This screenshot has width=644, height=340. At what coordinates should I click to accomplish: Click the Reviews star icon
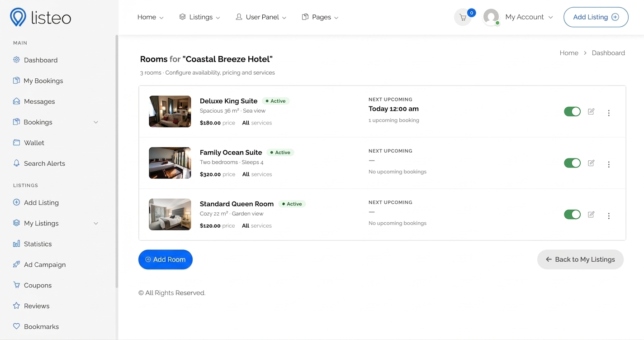[16, 306]
